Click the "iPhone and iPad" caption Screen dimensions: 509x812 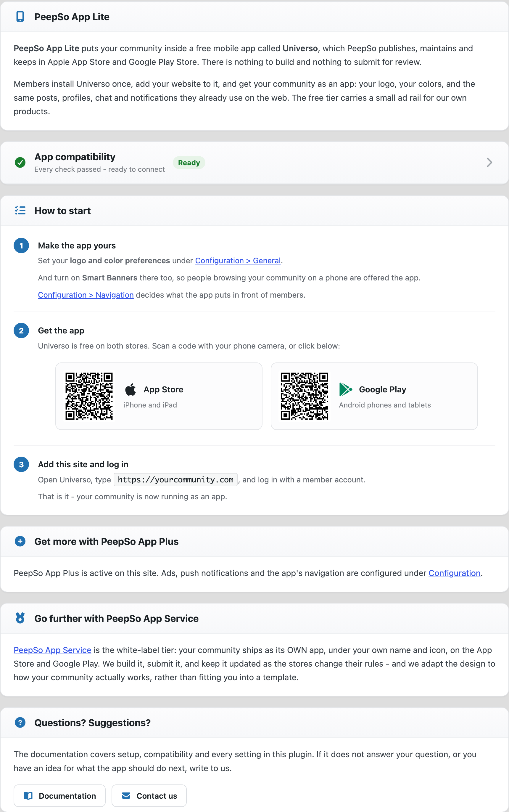pos(150,405)
